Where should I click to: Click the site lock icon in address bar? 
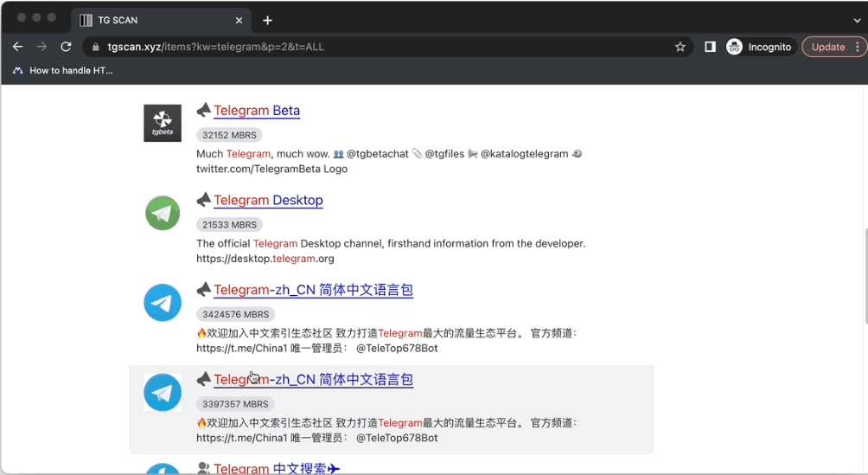coord(96,47)
